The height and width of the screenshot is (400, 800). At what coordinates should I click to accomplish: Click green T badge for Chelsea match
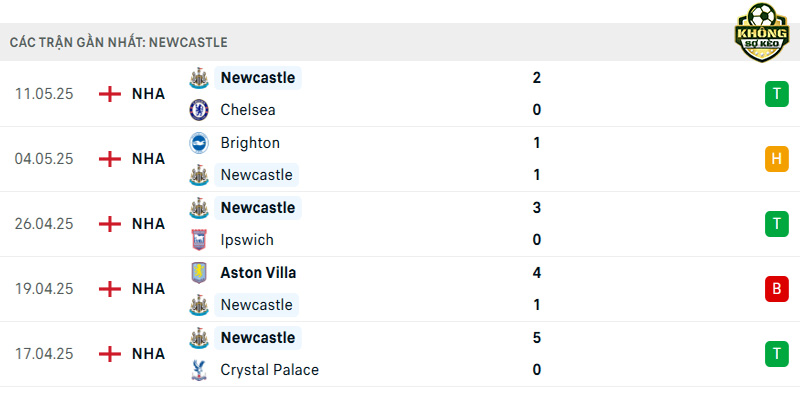pos(777,94)
